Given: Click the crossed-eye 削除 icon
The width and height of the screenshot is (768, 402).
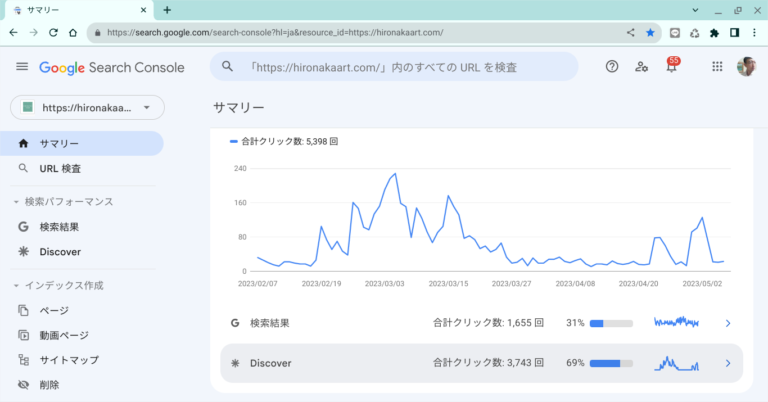Looking at the screenshot, I should coord(23,385).
